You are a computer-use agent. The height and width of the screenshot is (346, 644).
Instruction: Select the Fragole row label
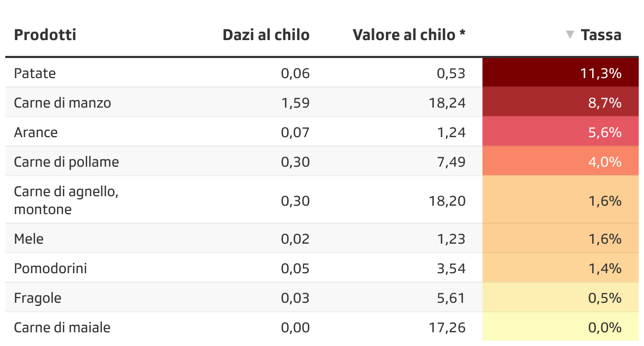click(x=37, y=298)
